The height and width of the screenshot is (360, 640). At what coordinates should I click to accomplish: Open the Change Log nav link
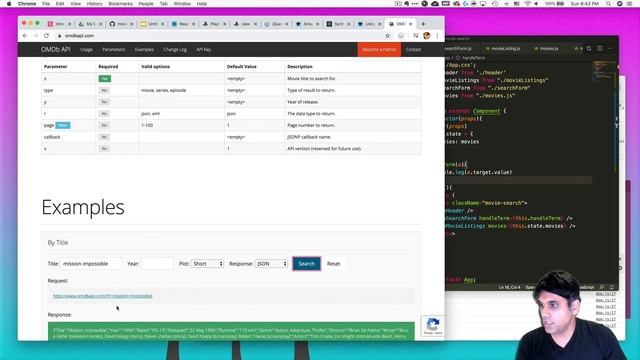175,49
